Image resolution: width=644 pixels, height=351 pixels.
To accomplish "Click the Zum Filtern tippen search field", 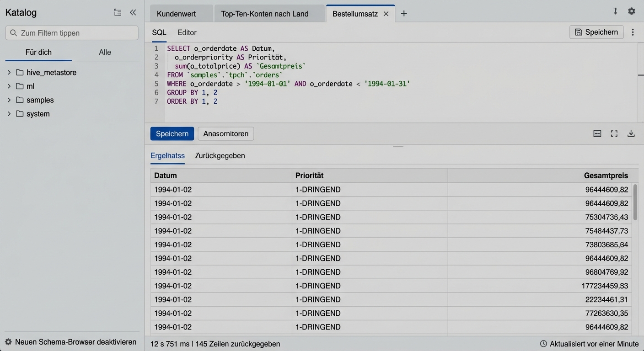I will pos(71,32).
